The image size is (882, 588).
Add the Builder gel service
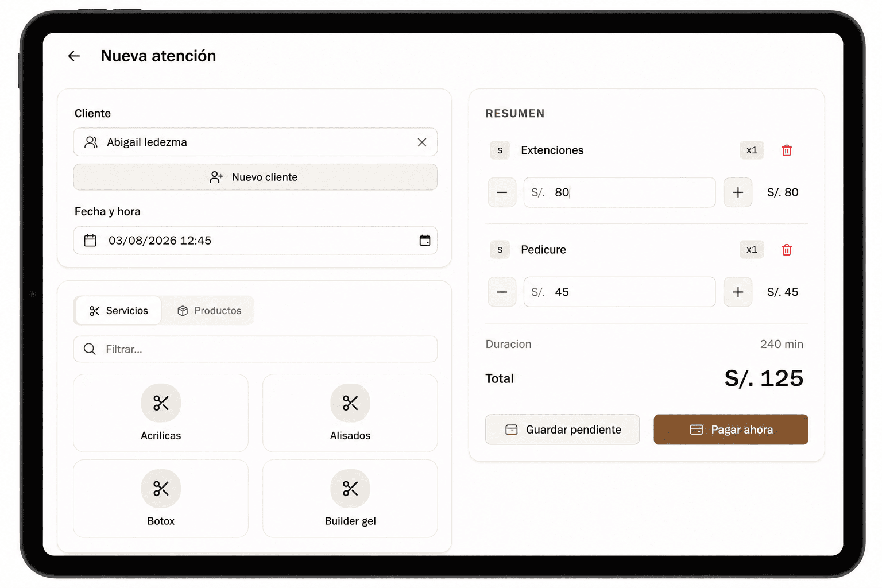(x=350, y=498)
